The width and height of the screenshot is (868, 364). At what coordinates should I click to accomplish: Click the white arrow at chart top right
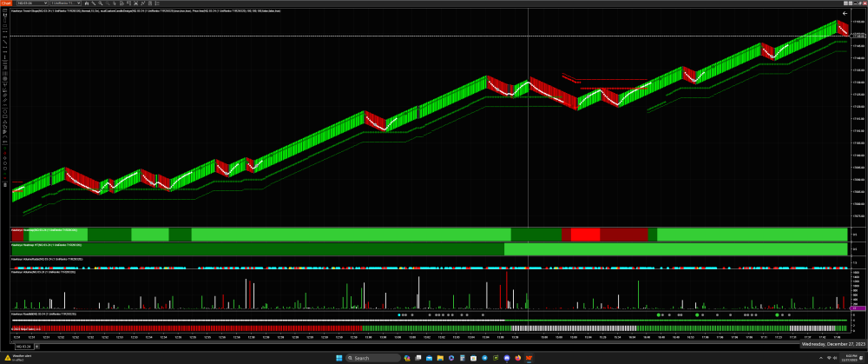[844, 14]
